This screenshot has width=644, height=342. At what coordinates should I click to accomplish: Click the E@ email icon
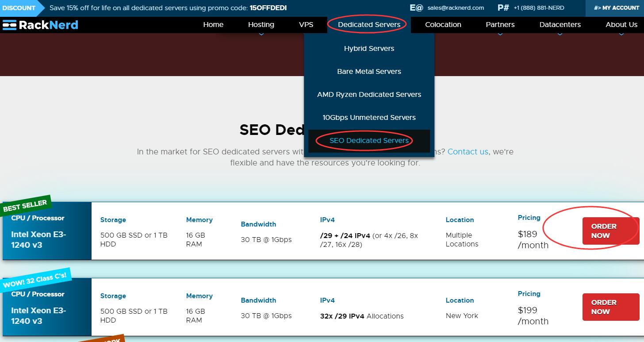[x=416, y=8]
